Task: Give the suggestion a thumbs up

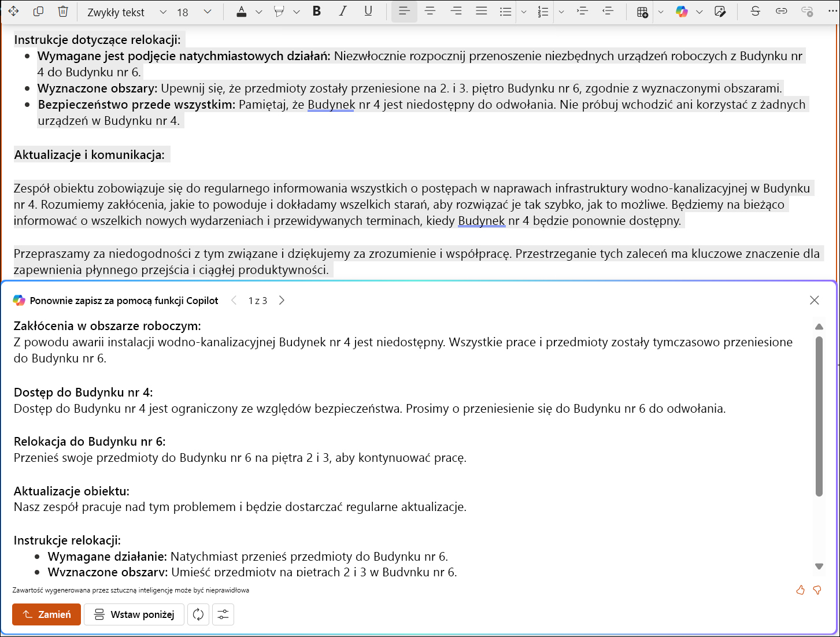Action: pyautogui.click(x=800, y=590)
